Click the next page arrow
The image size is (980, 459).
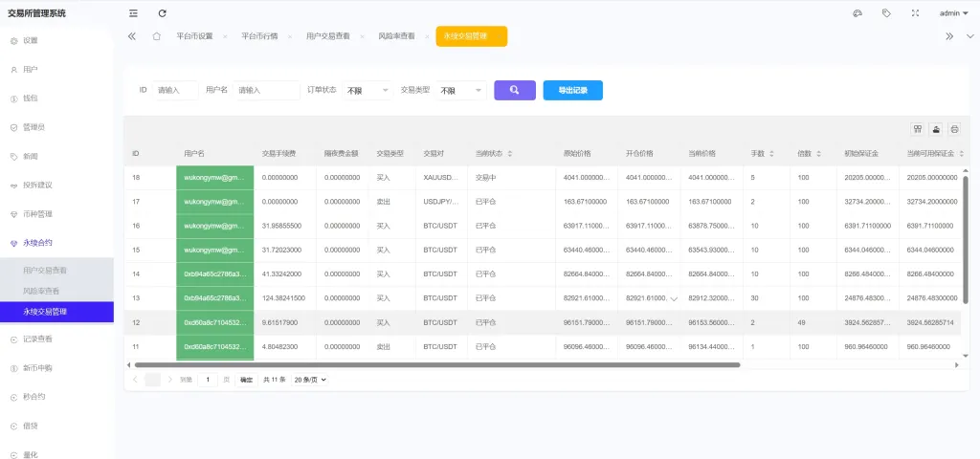click(170, 380)
